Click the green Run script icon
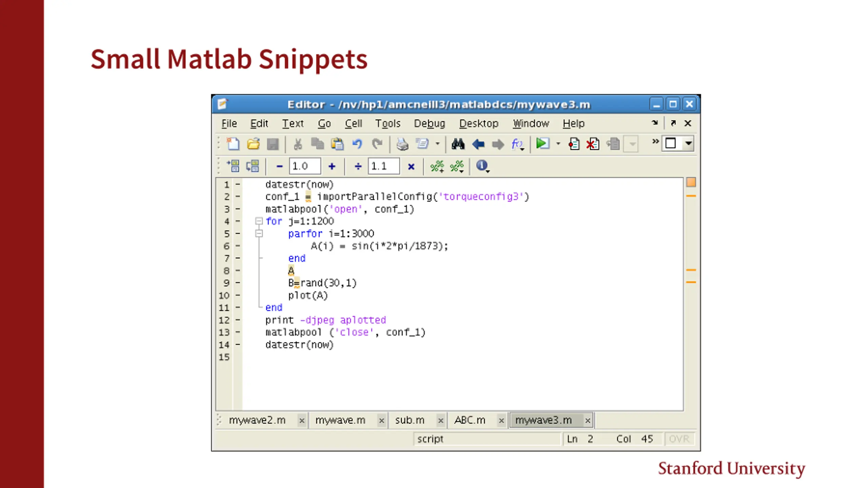The image size is (868, 488). [542, 143]
